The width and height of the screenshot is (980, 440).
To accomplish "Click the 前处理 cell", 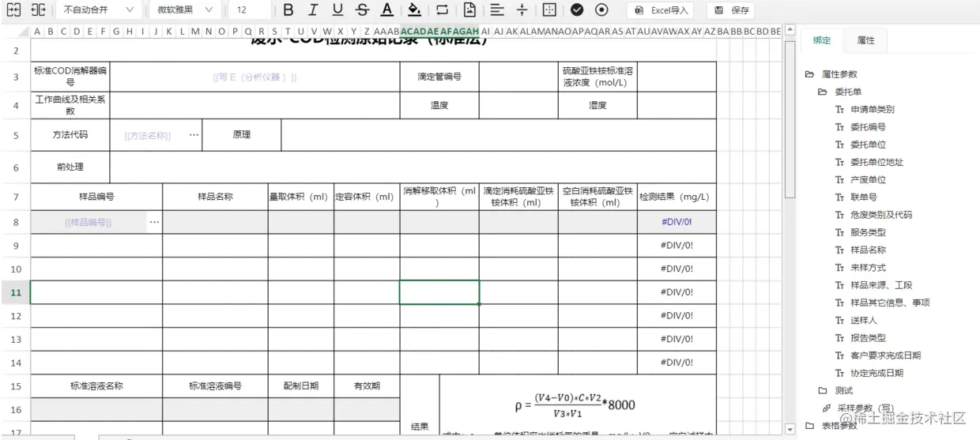I will pyautogui.click(x=70, y=167).
